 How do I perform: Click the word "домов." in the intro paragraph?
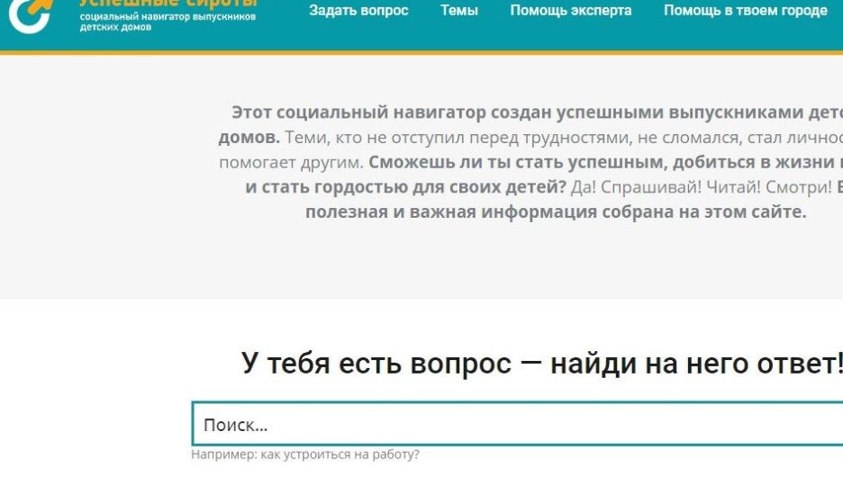(249, 138)
